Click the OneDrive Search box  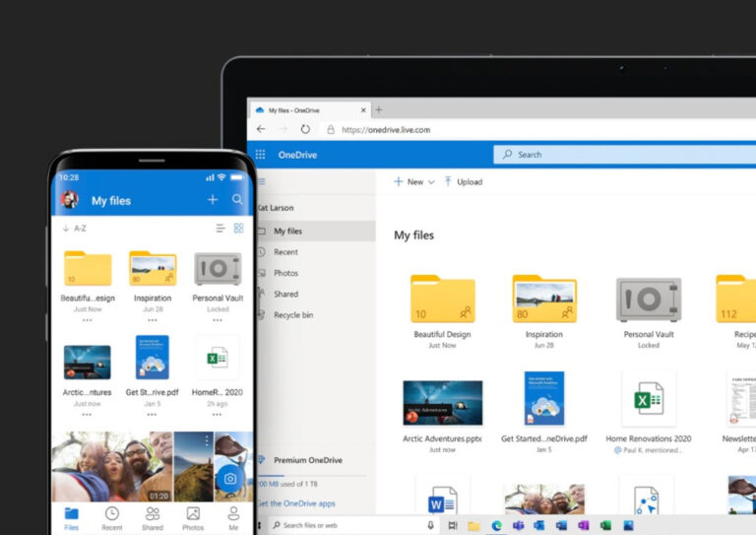click(625, 155)
